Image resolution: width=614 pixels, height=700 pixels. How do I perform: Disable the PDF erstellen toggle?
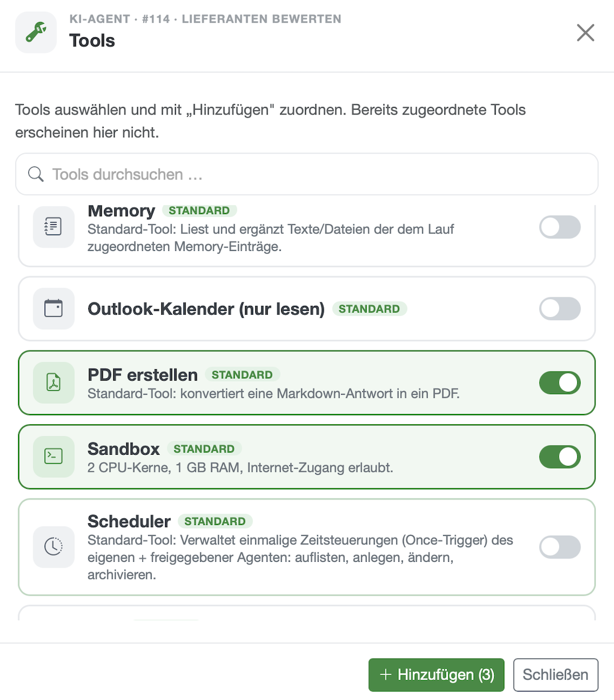click(x=560, y=383)
